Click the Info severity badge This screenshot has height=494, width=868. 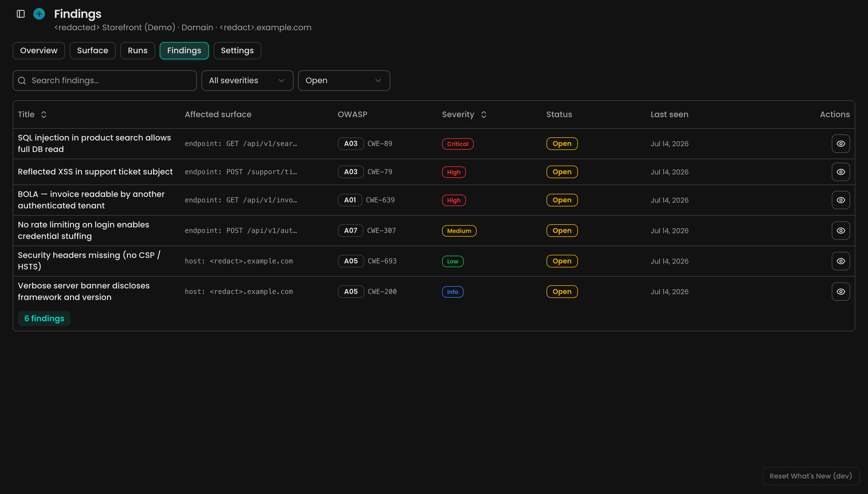[x=452, y=292]
